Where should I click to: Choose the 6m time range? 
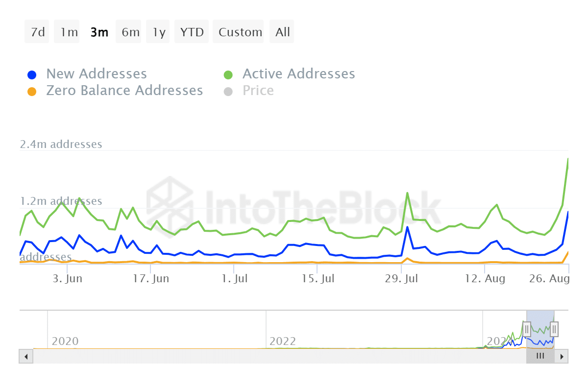pos(130,32)
